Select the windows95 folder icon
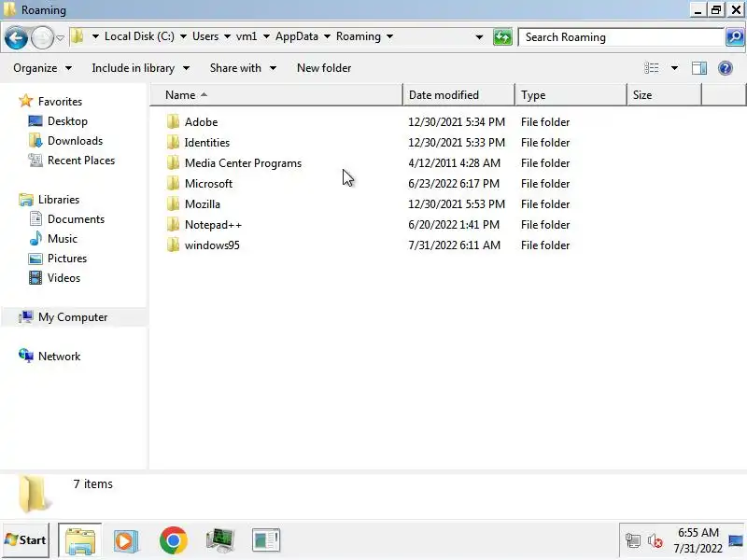Screen dimensions: 747x560 coord(174,245)
